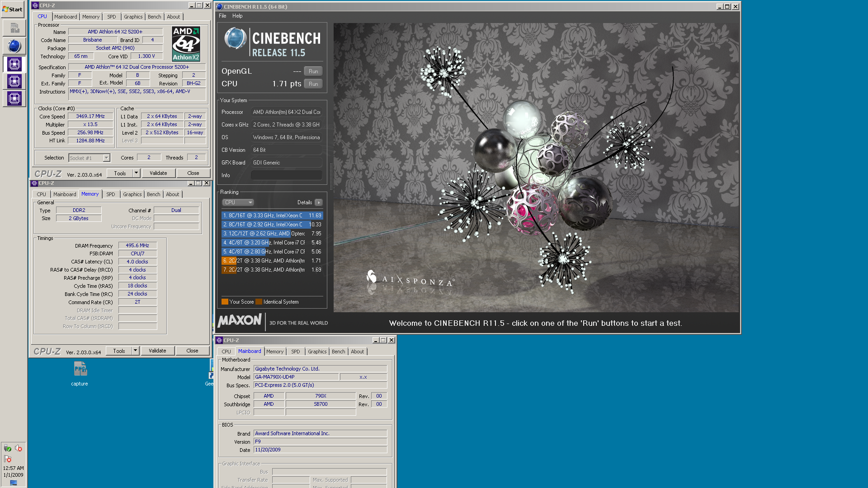Select ranking row 6 AMD Athlon 1.71
Image resolution: width=868 pixels, height=488 pixels.
click(272, 261)
